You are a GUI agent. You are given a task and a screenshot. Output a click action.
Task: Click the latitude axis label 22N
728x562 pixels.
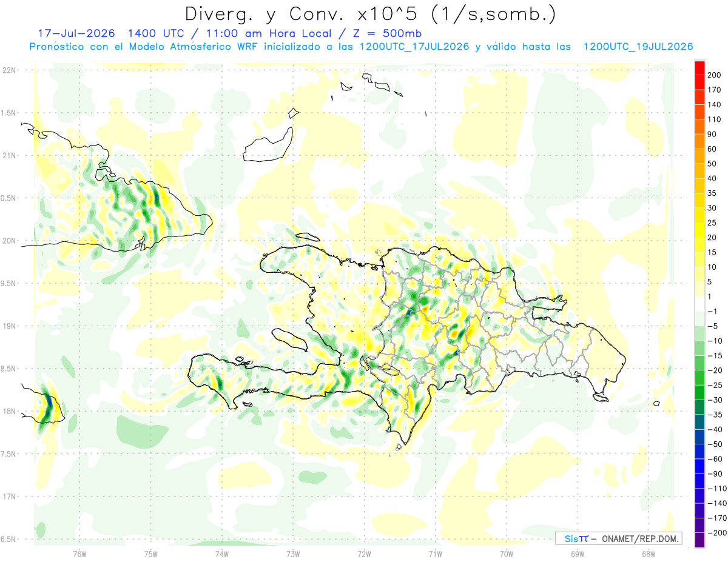pyautogui.click(x=8, y=70)
